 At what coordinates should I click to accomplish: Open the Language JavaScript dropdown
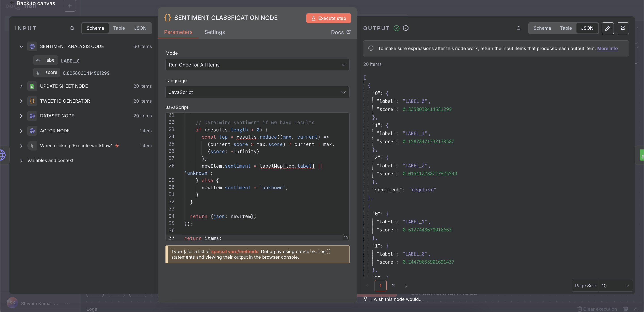pyautogui.click(x=257, y=92)
